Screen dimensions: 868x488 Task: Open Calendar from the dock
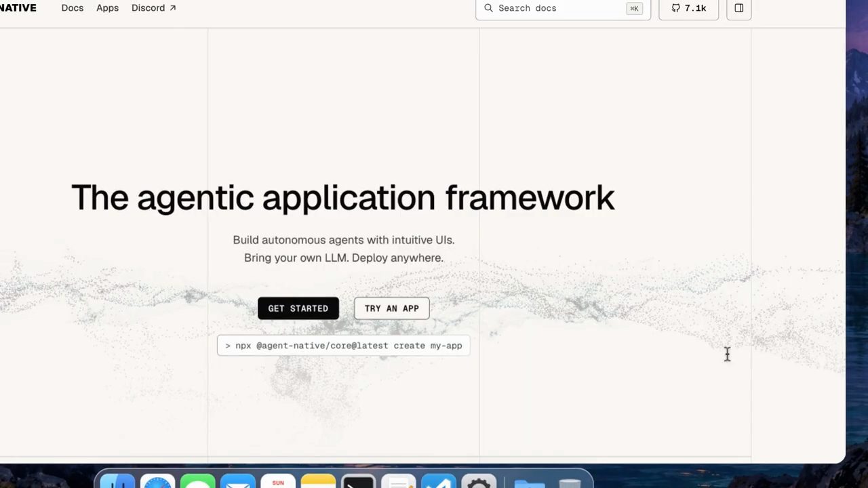(278, 482)
